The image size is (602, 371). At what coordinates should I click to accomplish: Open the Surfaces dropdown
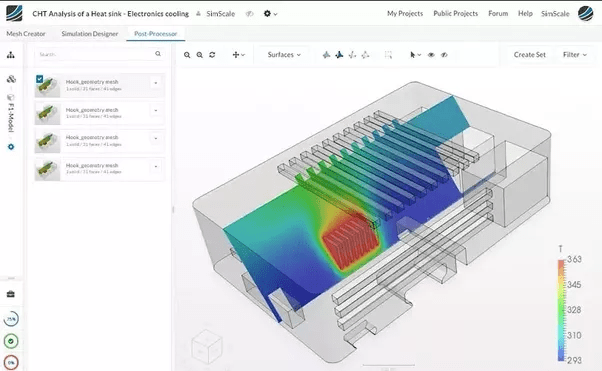click(x=284, y=55)
